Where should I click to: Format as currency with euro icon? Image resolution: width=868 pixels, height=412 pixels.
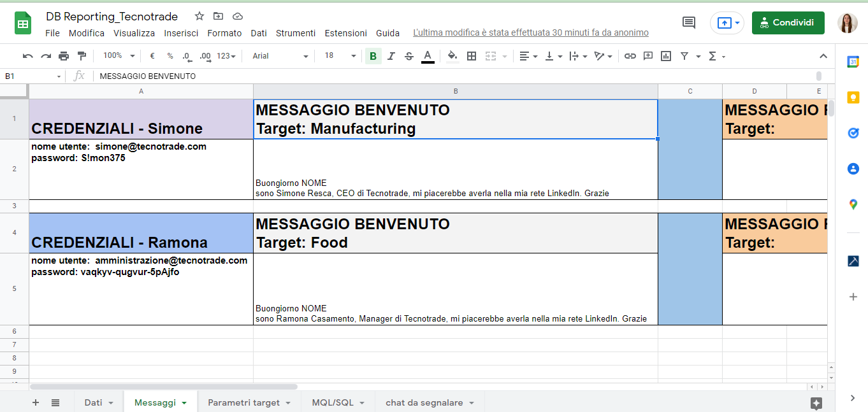(x=152, y=56)
